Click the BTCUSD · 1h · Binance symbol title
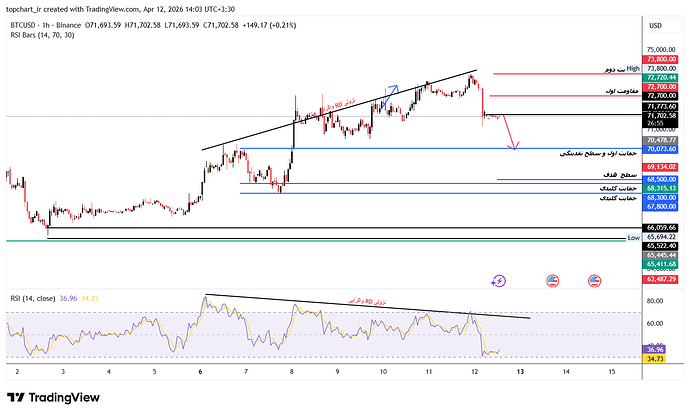 pos(46,25)
